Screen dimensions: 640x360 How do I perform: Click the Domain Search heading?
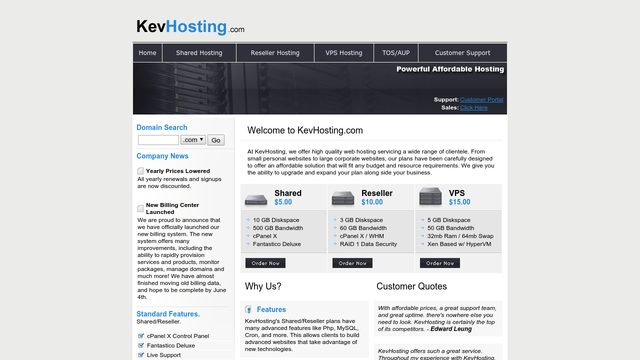(x=162, y=127)
